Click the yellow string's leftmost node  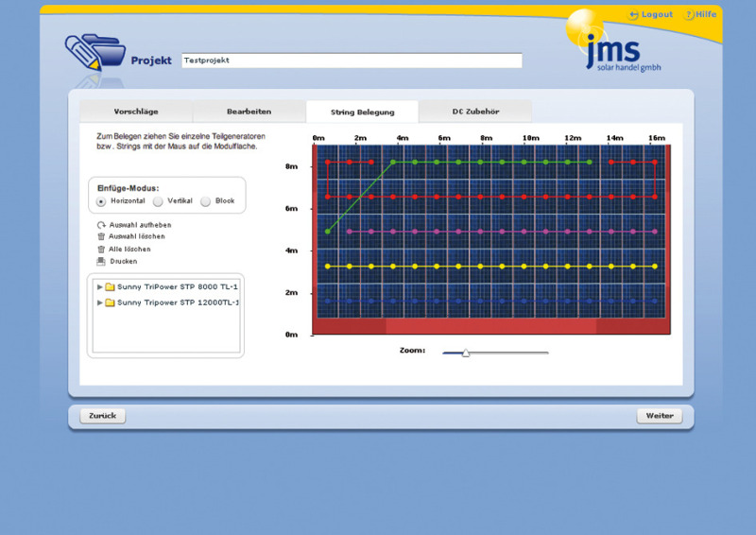(x=328, y=267)
